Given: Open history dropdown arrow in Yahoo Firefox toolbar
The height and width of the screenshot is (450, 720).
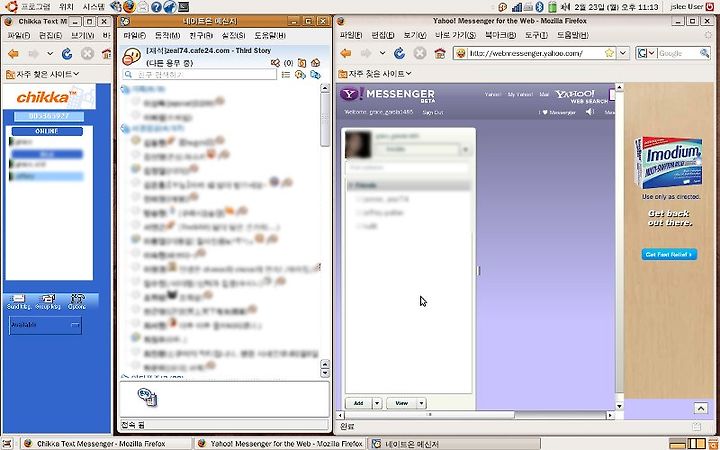Looking at the screenshot, I should [382, 53].
